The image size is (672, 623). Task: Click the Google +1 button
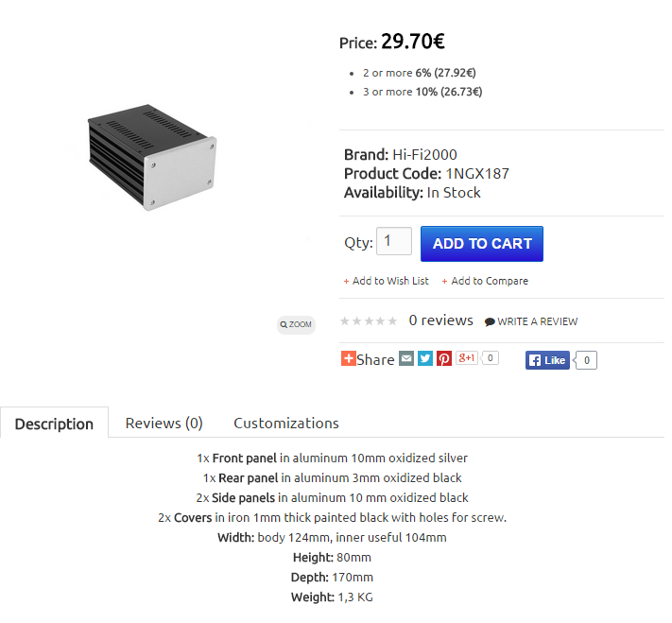point(466,357)
